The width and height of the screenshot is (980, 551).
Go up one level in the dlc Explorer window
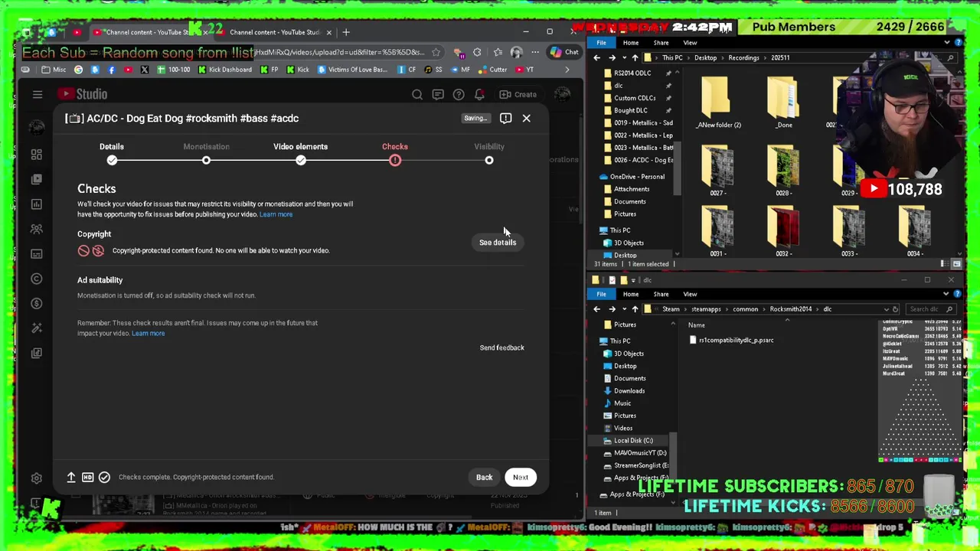pos(635,309)
